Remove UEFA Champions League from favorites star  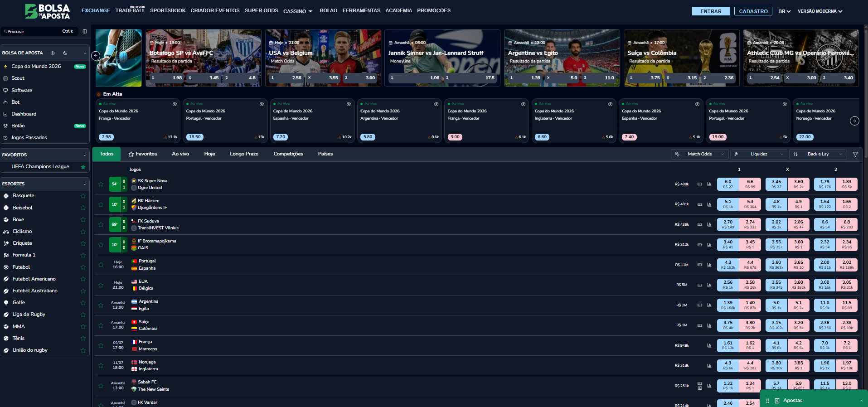(x=83, y=167)
